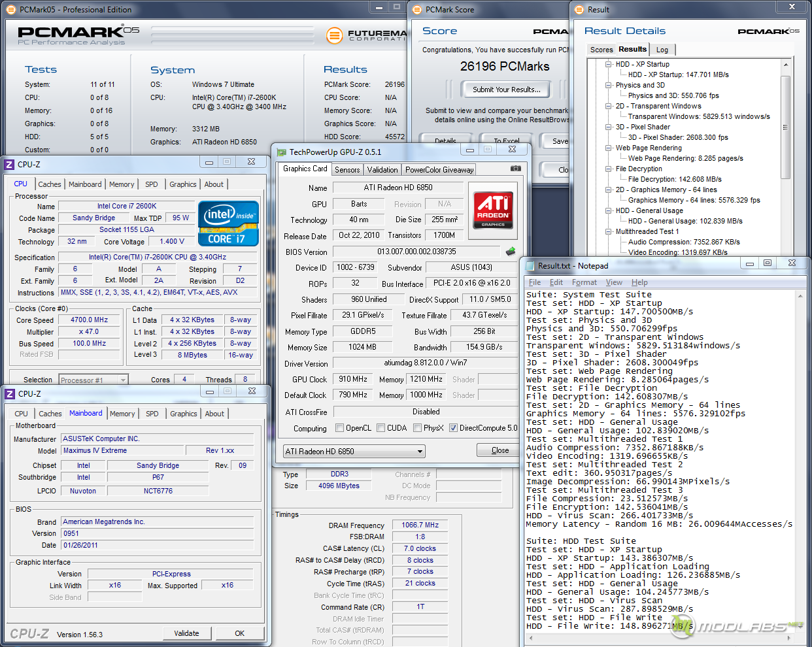812x647 pixels.
Task: Collapse the Physics and 3D tree node
Action: tap(609, 85)
